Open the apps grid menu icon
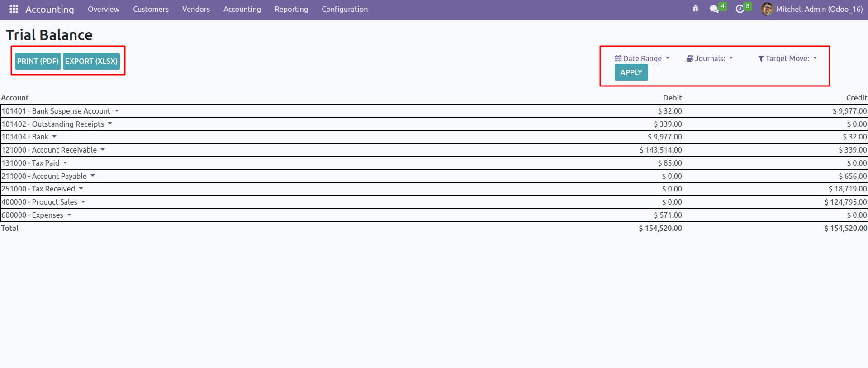The image size is (868, 368). click(14, 9)
